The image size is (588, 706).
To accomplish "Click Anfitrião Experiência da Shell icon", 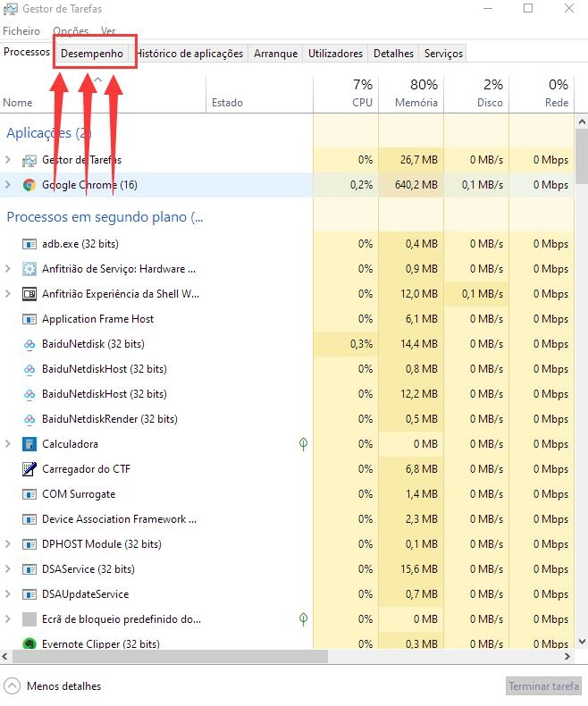I will click(29, 294).
